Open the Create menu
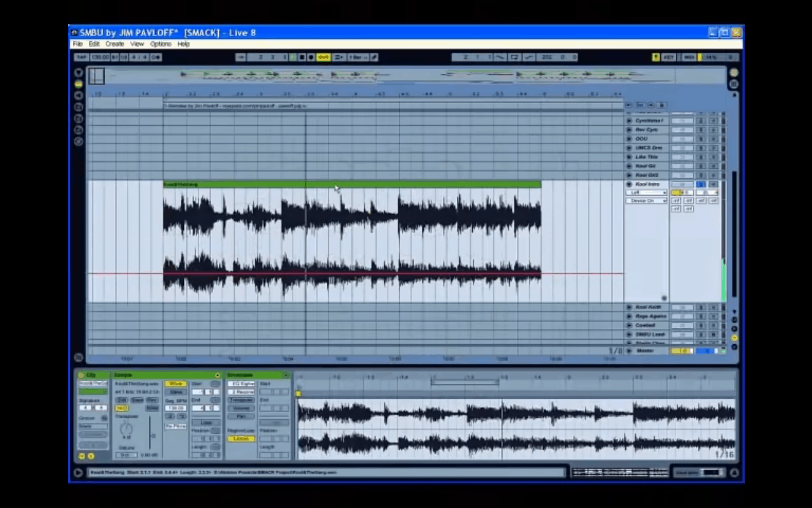This screenshot has width=812, height=508. pos(114,44)
